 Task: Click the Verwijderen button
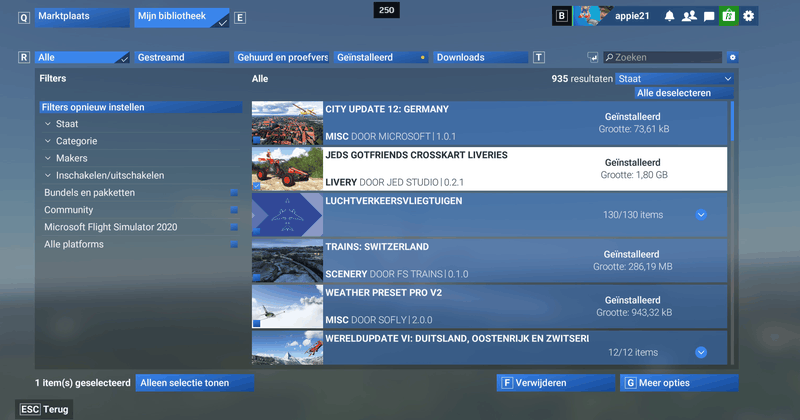point(556,383)
